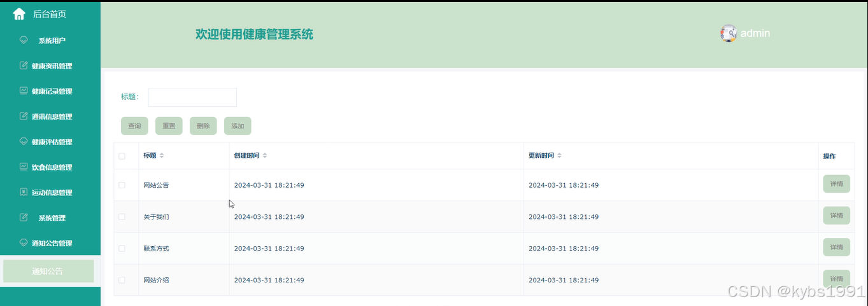Screen dimensions: 868x306
Task: Sort by 创建时间 column arrows
Action: pos(265,156)
